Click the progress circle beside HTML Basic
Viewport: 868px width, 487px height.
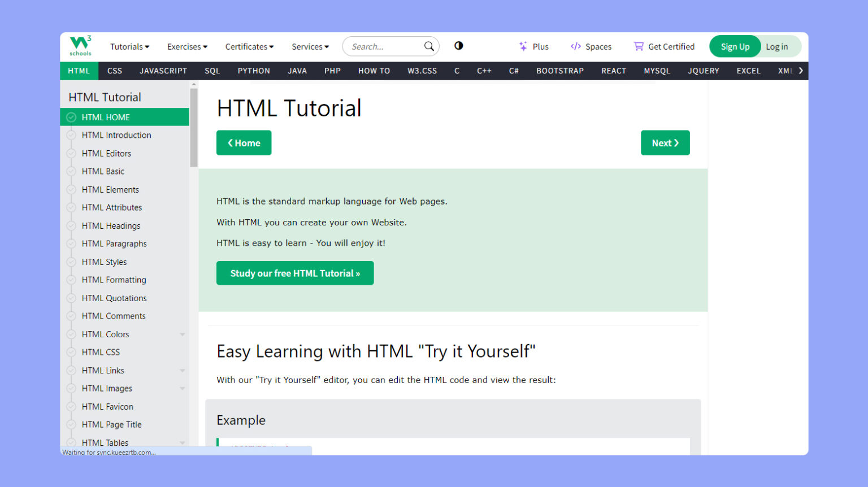tap(71, 171)
